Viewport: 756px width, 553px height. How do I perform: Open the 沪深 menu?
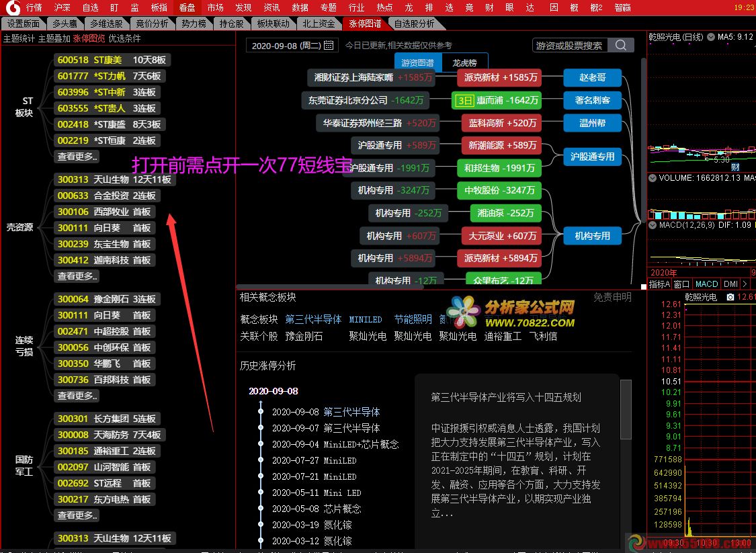[x=62, y=7]
